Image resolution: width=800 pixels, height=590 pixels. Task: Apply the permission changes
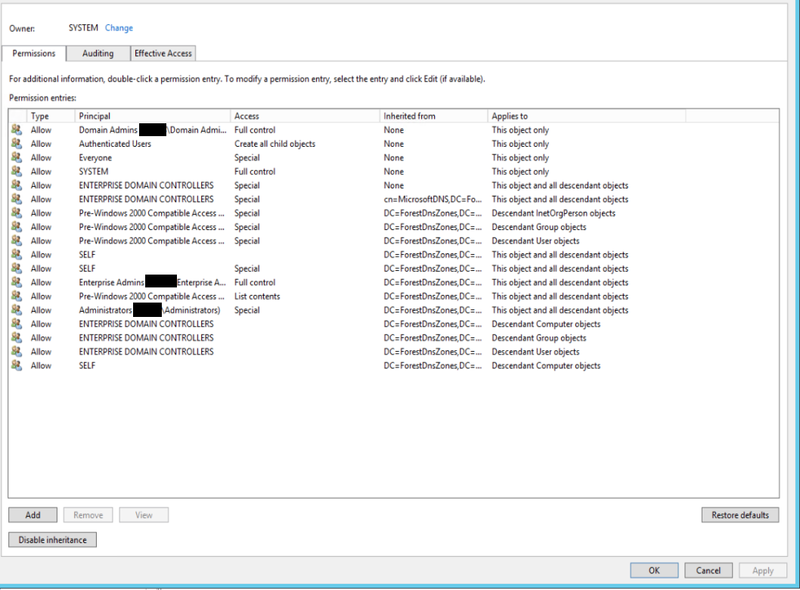pos(762,570)
